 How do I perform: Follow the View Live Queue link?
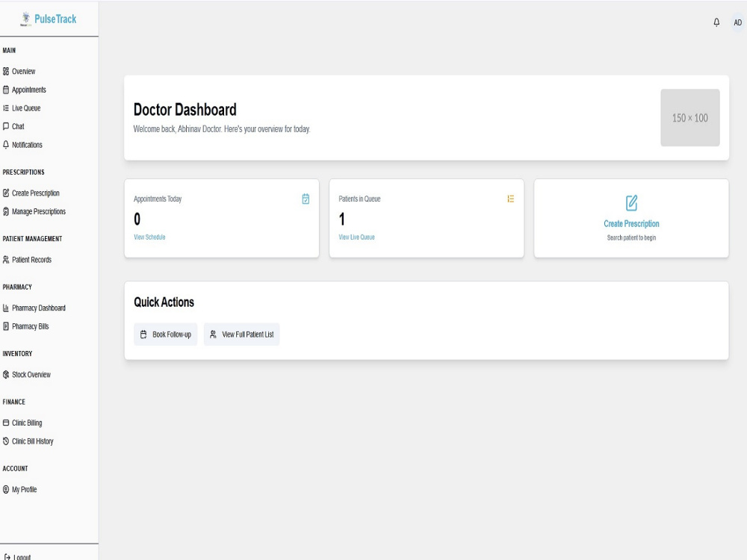click(x=357, y=237)
